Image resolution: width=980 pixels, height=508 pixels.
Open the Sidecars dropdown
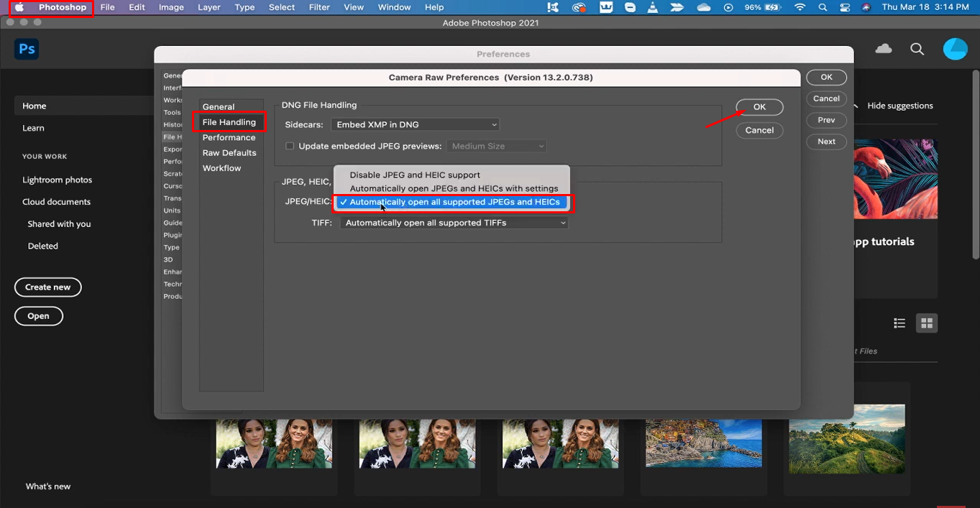416,124
